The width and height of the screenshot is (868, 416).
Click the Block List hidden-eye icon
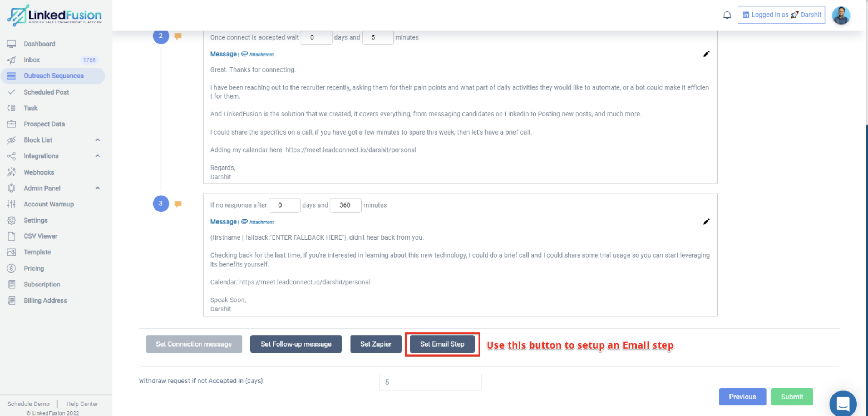click(11, 140)
